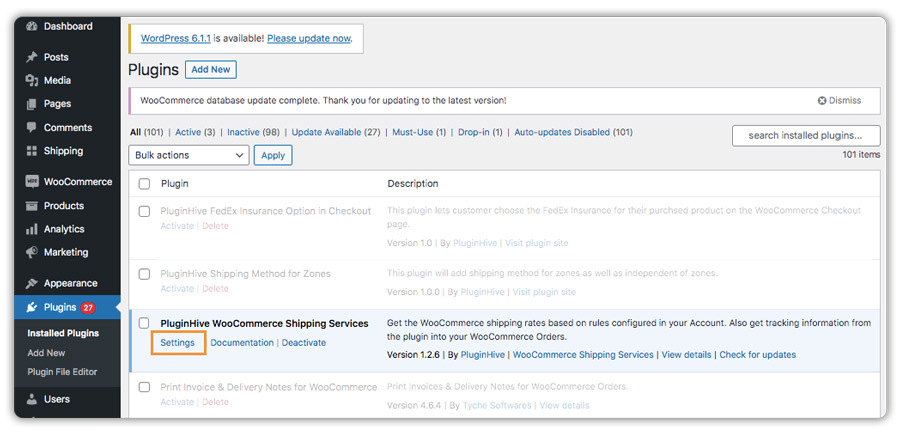Filter plugins by Active (3)
The height and width of the screenshot is (433, 900).
[x=195, y=132]
